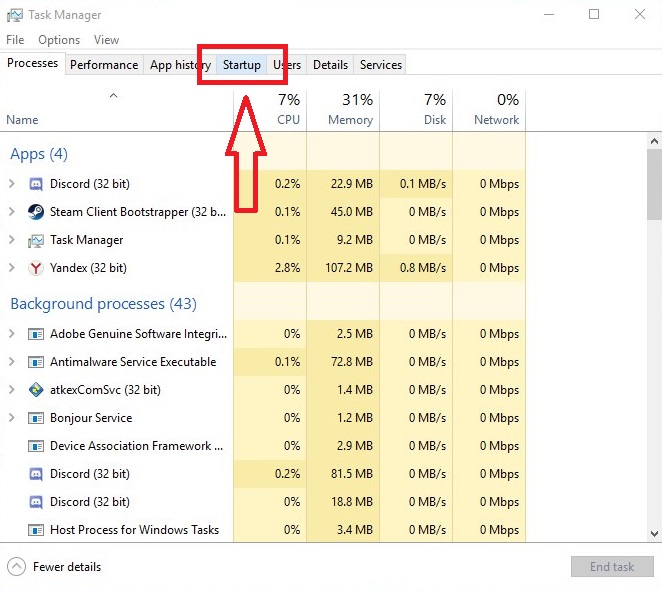Open the Options menu

coord(59,40)
